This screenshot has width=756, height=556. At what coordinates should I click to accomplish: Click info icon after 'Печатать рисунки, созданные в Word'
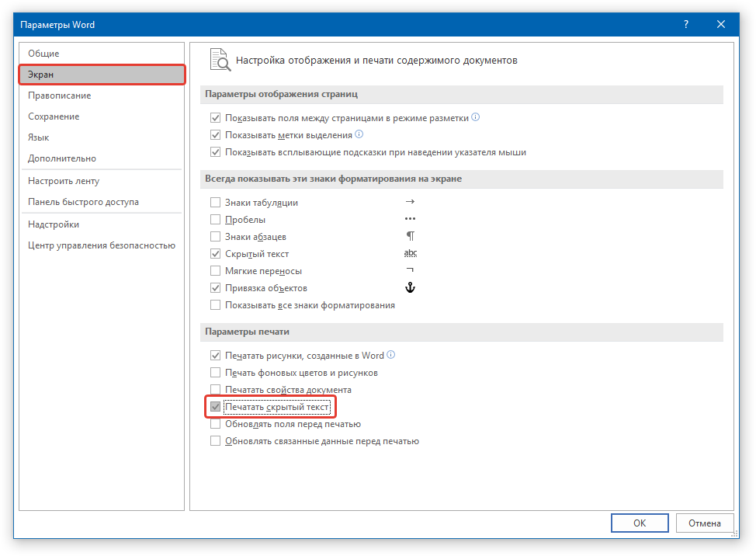click(x=391, y=356)
